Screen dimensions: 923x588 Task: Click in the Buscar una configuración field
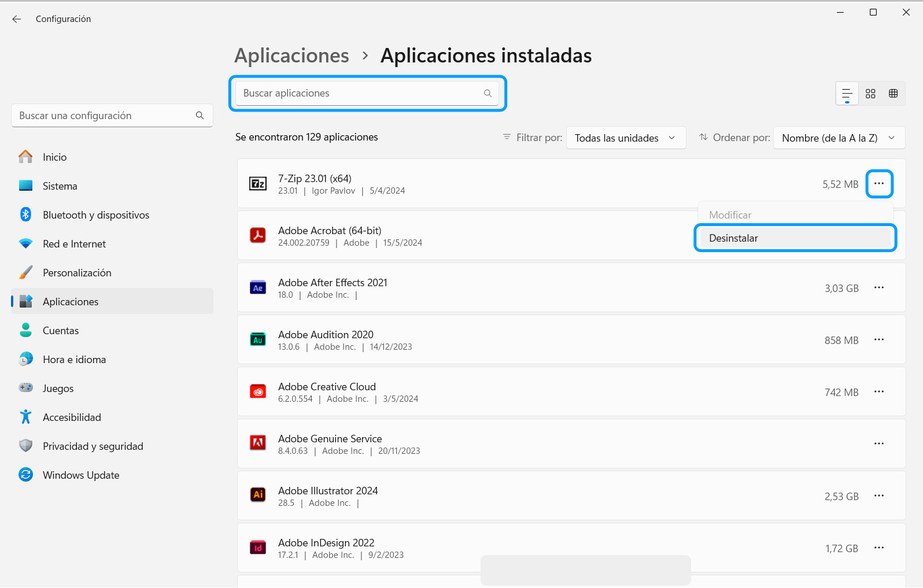click(112, 116)
